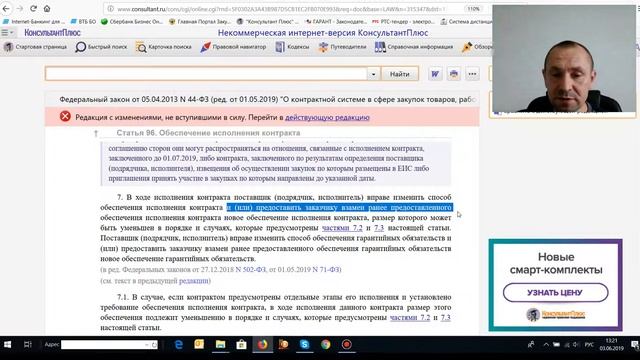640x360 pixels.
Task: Export the document to Word with W icon
Action: (435, 74)
